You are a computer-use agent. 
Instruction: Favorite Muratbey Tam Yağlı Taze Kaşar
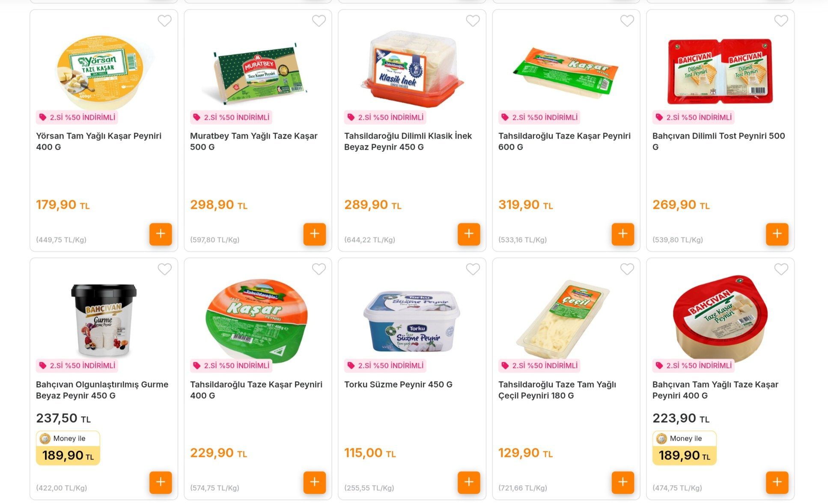[x=319, y=21]
